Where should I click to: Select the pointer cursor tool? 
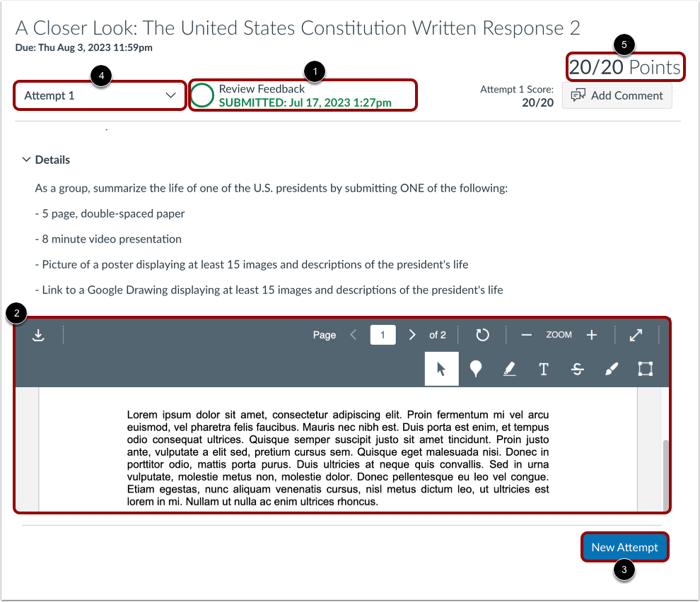click(x=441, y=369)
